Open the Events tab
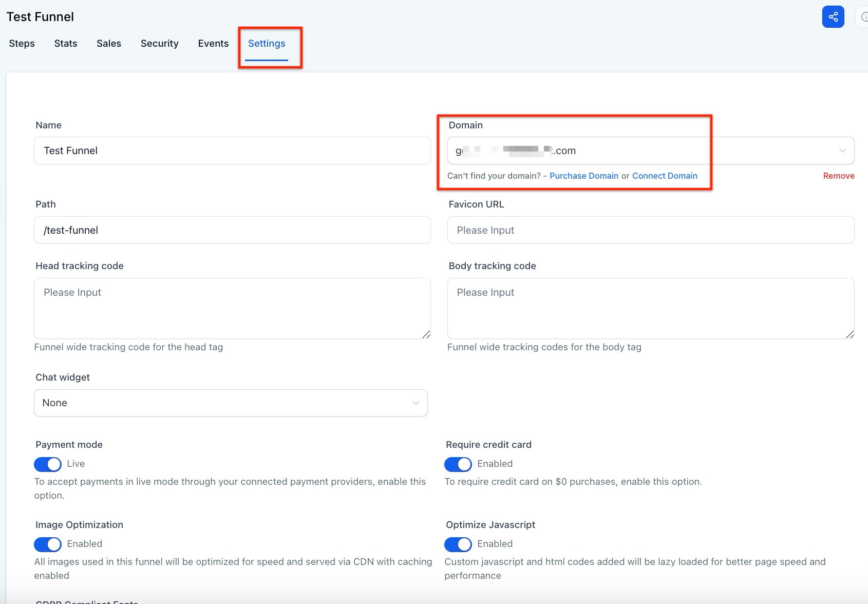Viewport: 868px width, 604px height. click(213, 44)
